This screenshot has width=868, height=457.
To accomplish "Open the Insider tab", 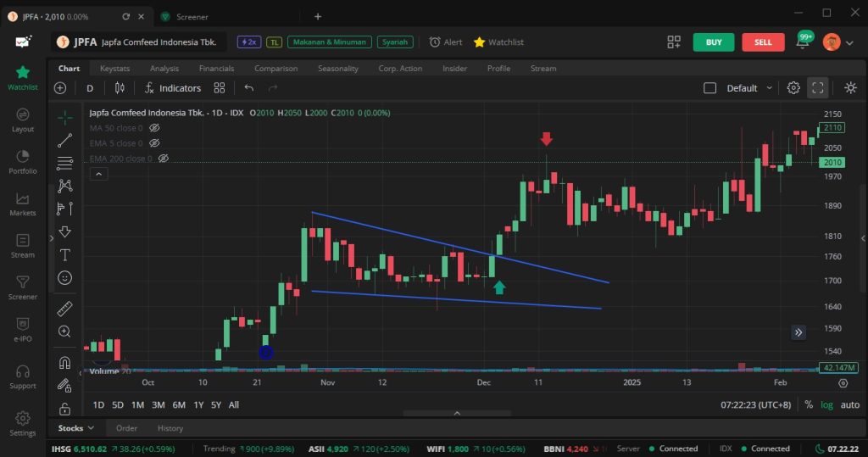I will tap(454, 69).
